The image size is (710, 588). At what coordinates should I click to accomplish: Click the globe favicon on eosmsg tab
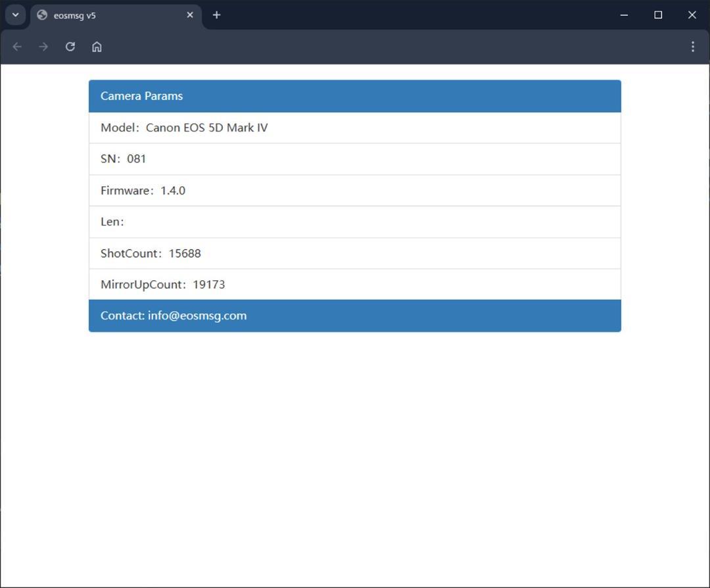[x=42, y=15]
